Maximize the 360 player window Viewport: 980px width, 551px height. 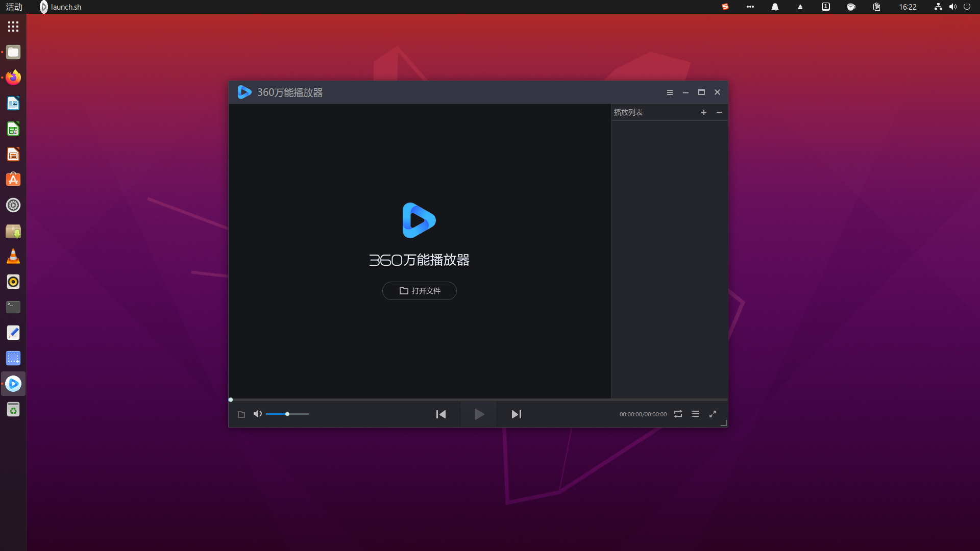point(701,92)
